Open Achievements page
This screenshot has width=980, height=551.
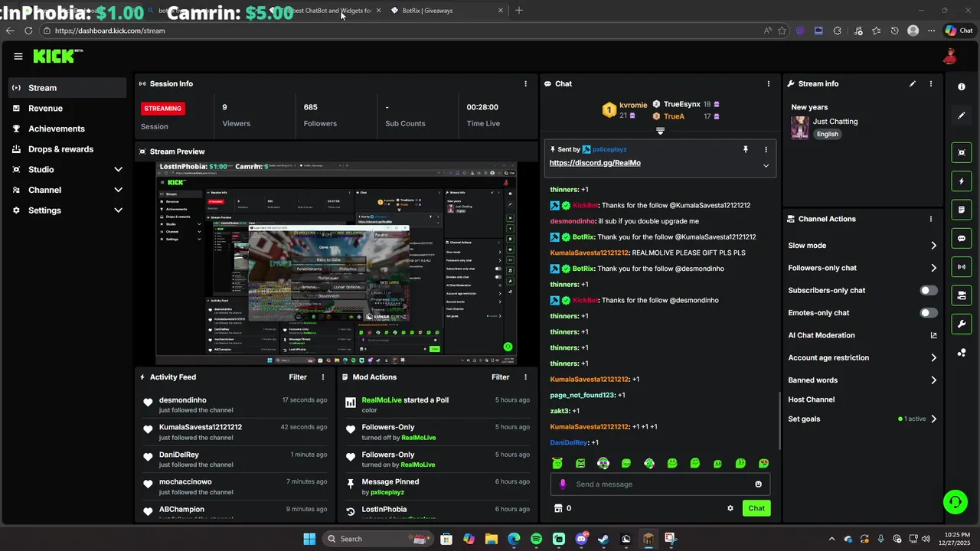[x=67, y=129]
